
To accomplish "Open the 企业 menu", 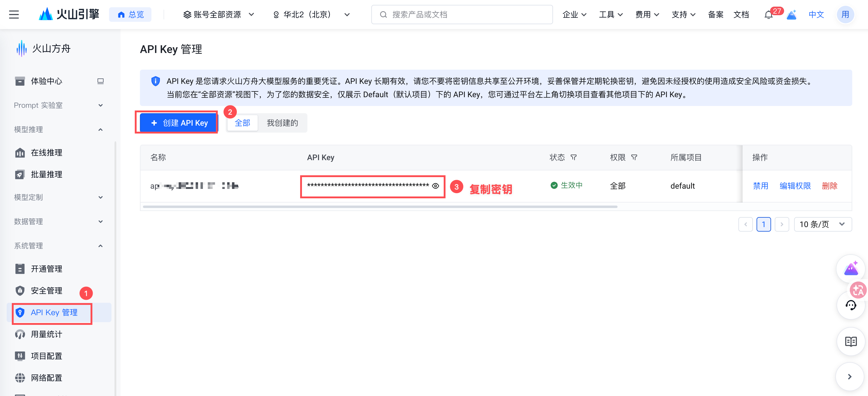I will (x=575, y=15).
